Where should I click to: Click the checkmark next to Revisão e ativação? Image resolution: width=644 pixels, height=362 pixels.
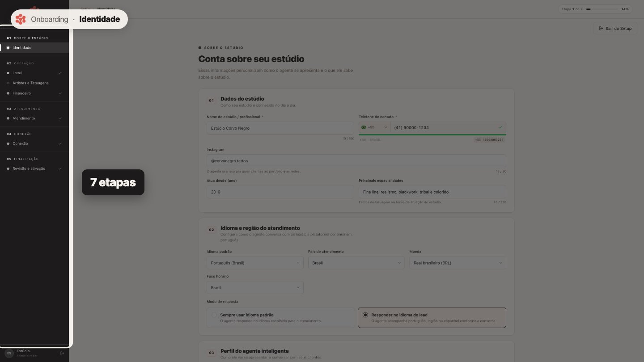click(x=60, y=168)
